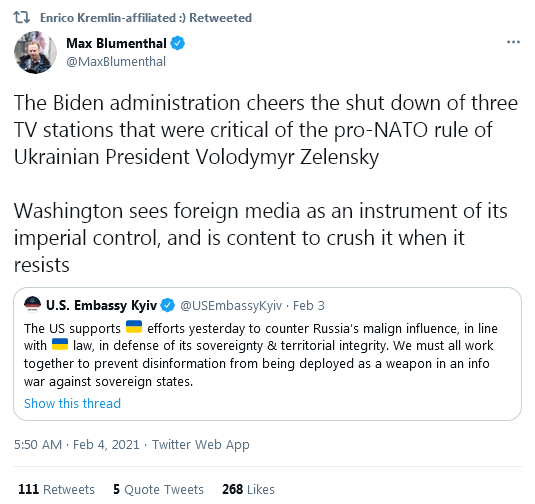Click the Twitter Web App source label
The height and width of the screenshot is (504, 535).
coord(201,445)
